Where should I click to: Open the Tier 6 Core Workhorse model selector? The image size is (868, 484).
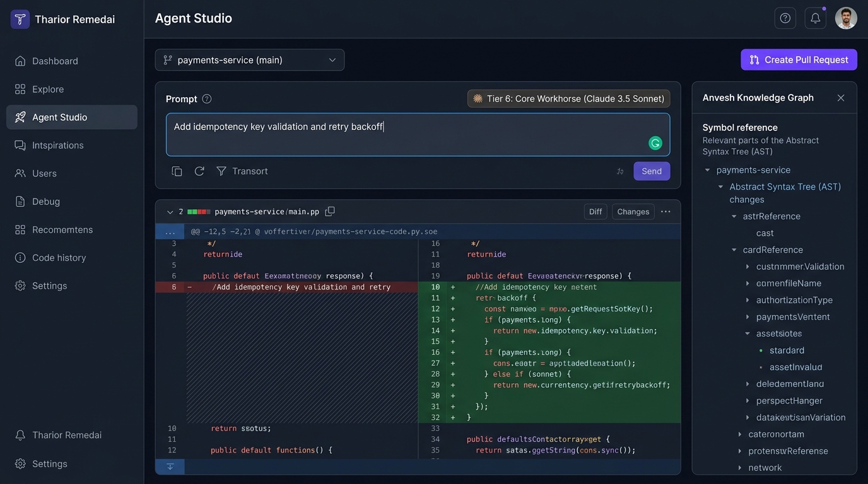(568, 99)
